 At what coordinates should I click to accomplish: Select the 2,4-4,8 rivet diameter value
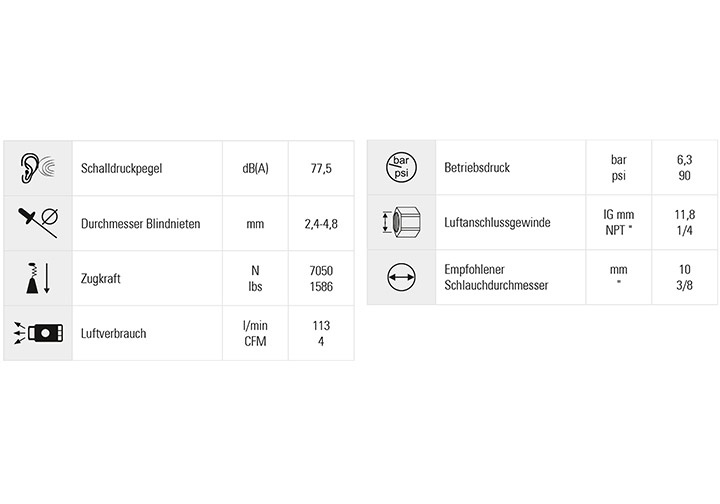321,223
